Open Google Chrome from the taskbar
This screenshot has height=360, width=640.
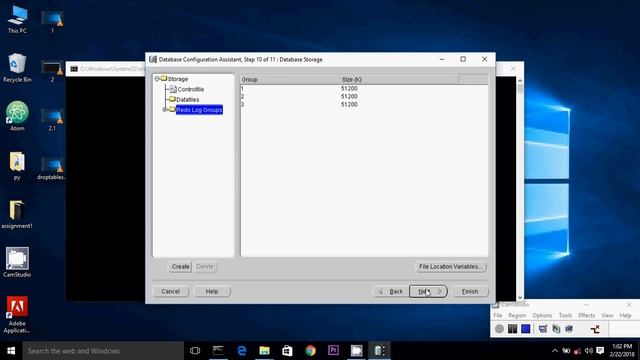[x=311, y=351]
